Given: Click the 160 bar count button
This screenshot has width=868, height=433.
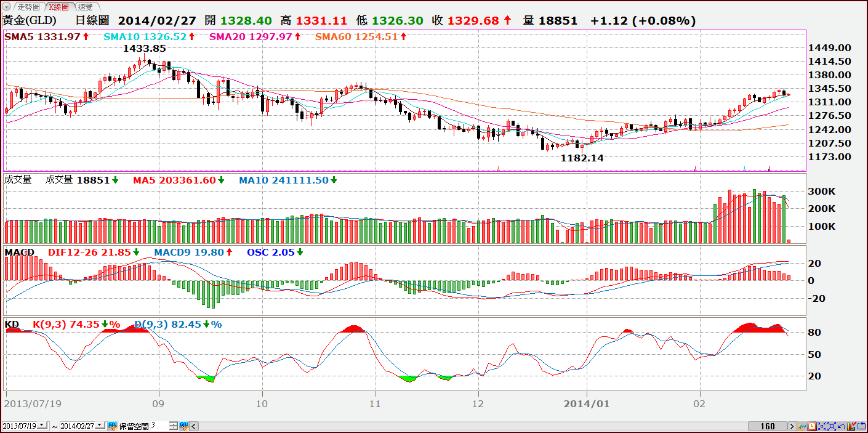Looking at the screenshot, I should point(767,426).
